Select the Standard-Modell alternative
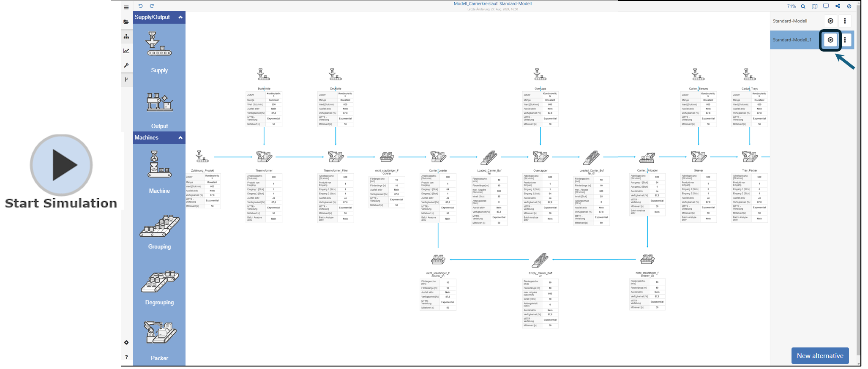The height and width of the screenshot is (369, 868). click(x=790, y=21)
